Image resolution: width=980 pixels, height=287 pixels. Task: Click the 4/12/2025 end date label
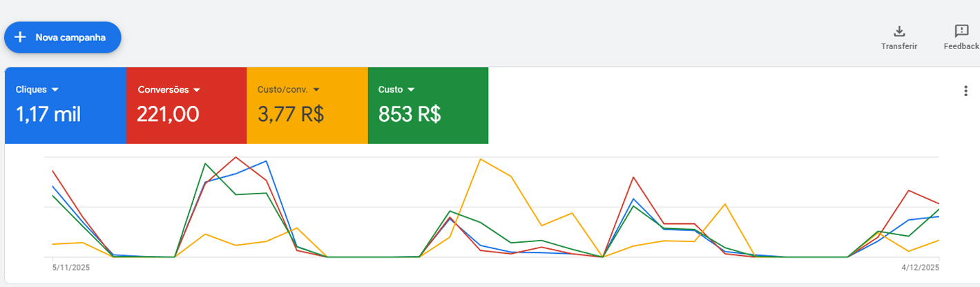pyautogui.click(x=921, y=267)
